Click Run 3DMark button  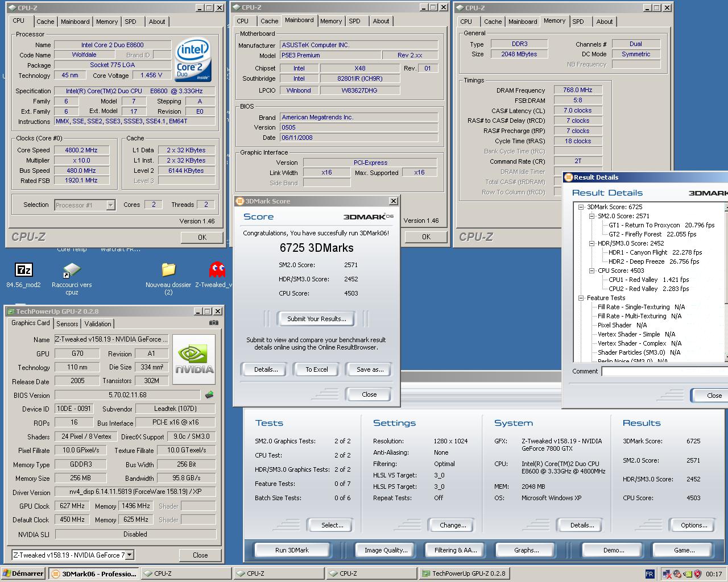coord(292,550)
